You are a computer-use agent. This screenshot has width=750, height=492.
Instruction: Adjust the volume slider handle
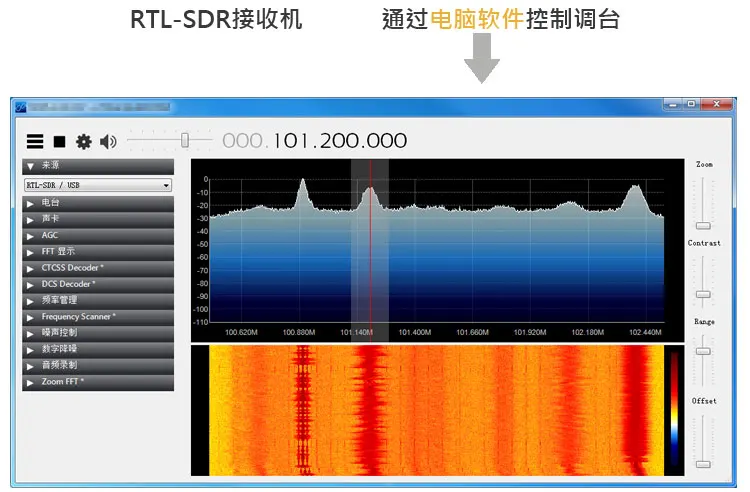tap(185, 140)
